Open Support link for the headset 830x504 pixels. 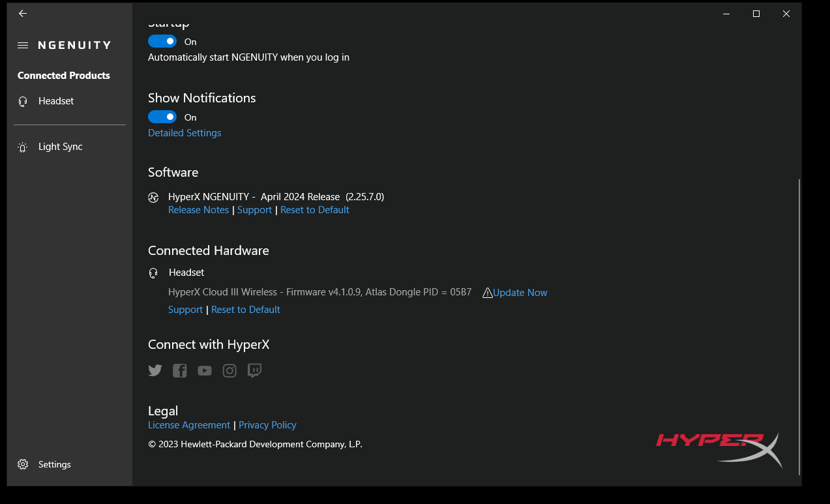[x=185, y=310]
